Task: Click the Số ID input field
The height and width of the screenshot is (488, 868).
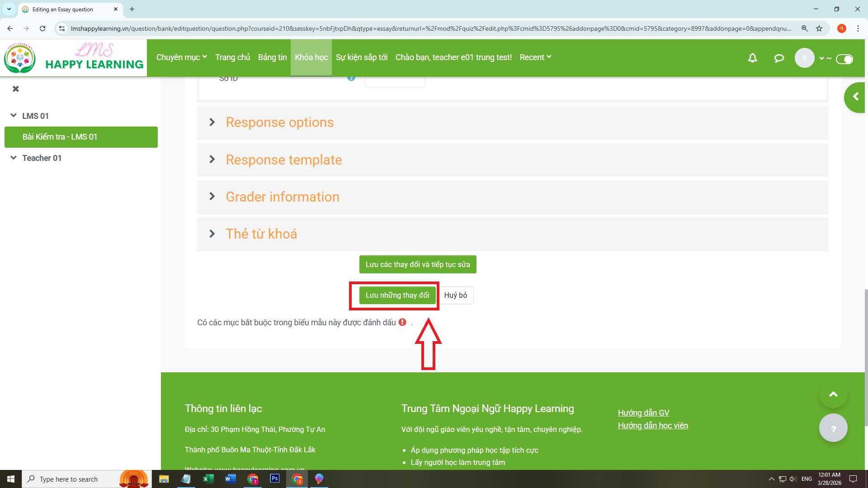Action: point(395,81)
